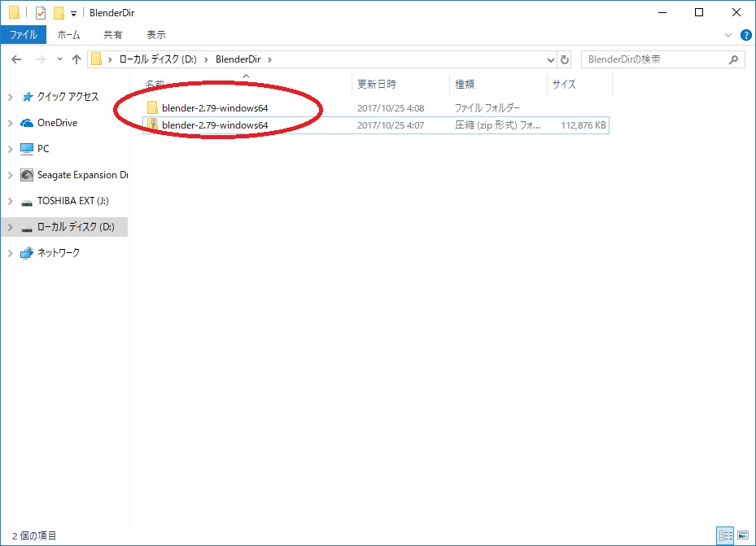The height and width of the screenshot is (546, 756).
Task: Expand the ローカル ディスク (D:) tree node
Action: click(x=10, y=227)
